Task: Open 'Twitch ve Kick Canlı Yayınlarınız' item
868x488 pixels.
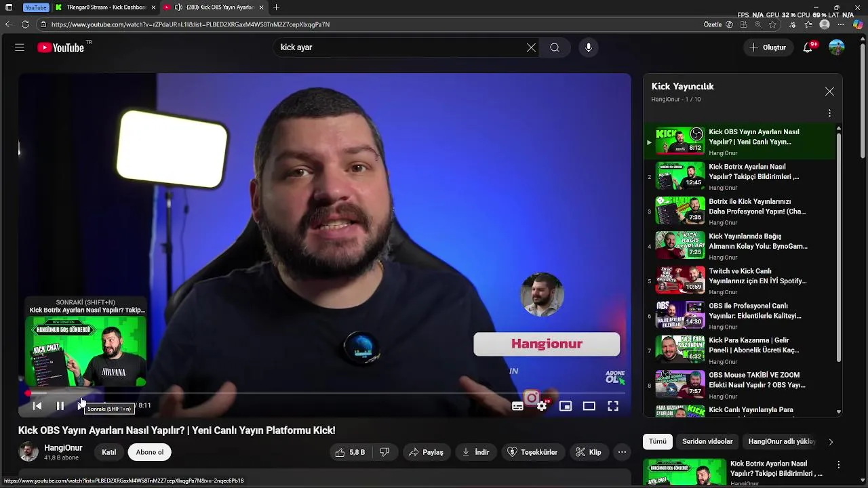Action: click(740, 281)
